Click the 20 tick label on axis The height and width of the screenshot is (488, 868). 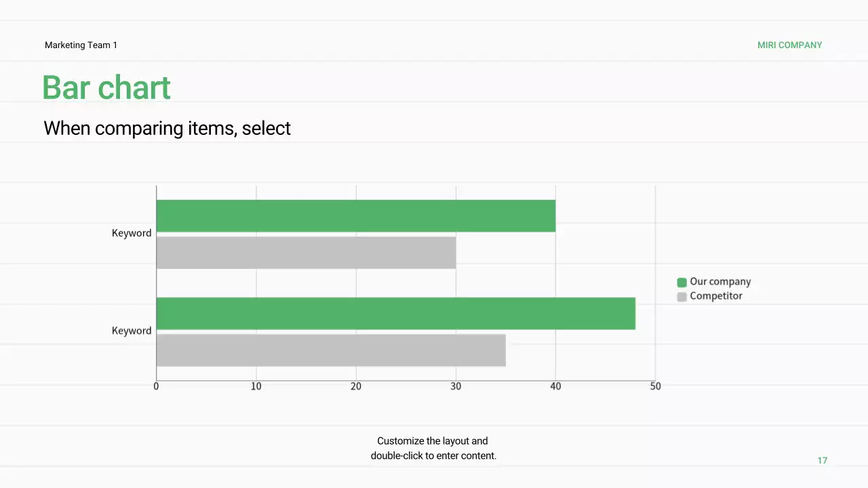pyautogui.click(x=356, y=386)
